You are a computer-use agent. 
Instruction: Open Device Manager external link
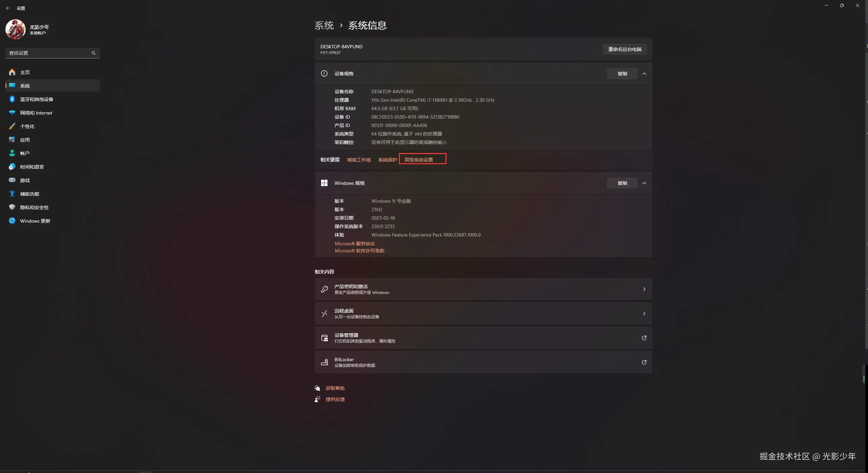point(644,338)
